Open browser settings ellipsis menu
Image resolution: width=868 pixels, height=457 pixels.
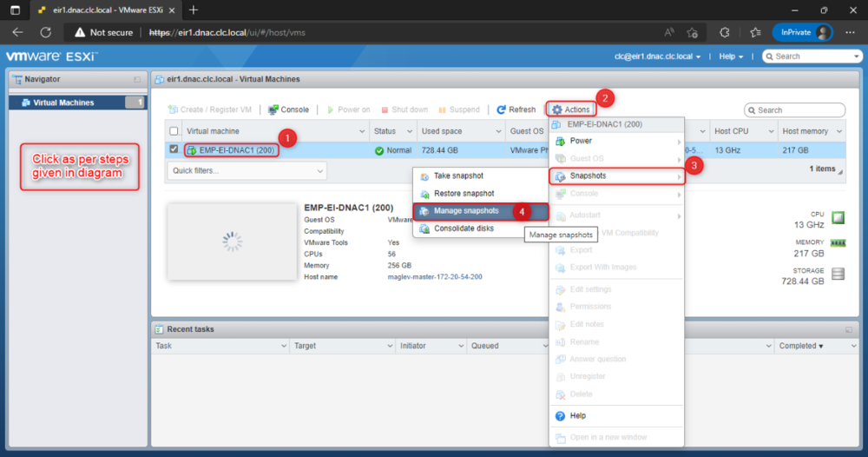tap(851, 33)
